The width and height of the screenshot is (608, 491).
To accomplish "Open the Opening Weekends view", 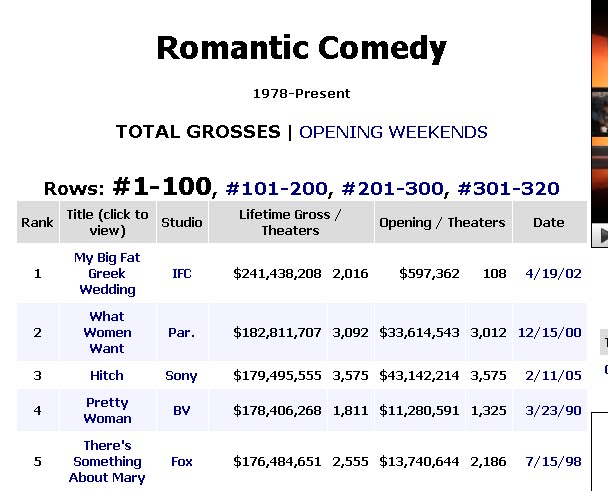I will tap(393, 132).
